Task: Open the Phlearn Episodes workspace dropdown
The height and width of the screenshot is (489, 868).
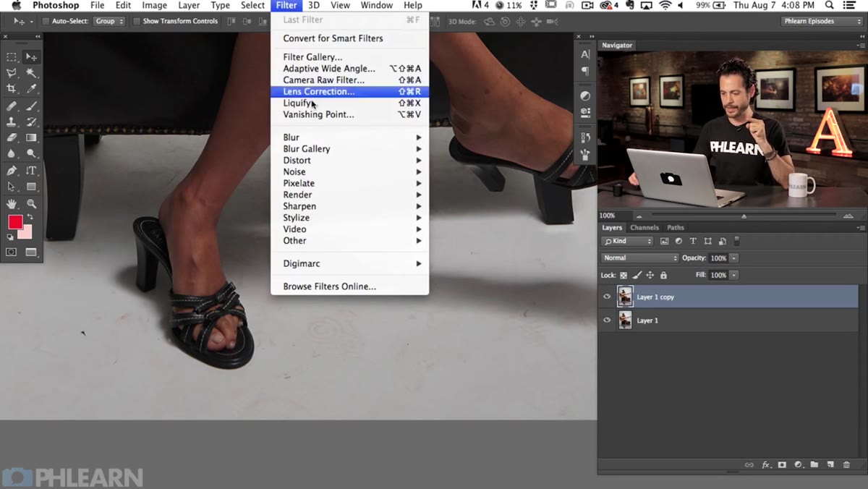Action: (823, 21)
